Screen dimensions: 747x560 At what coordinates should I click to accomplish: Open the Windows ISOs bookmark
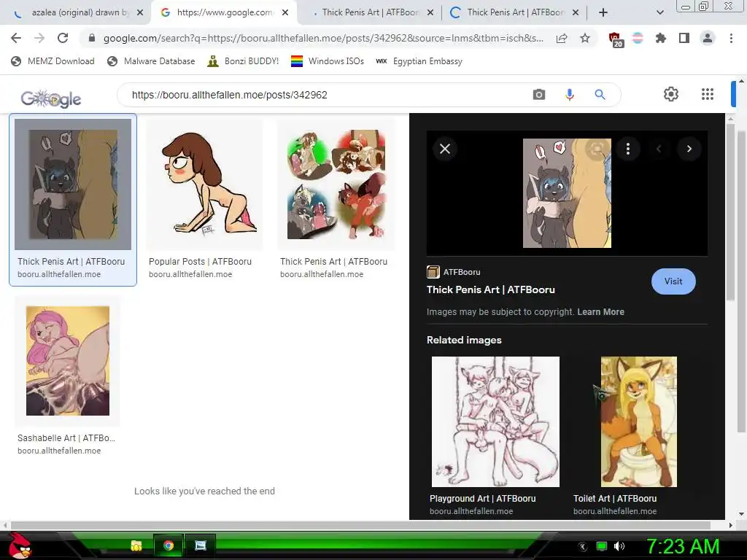328,61
